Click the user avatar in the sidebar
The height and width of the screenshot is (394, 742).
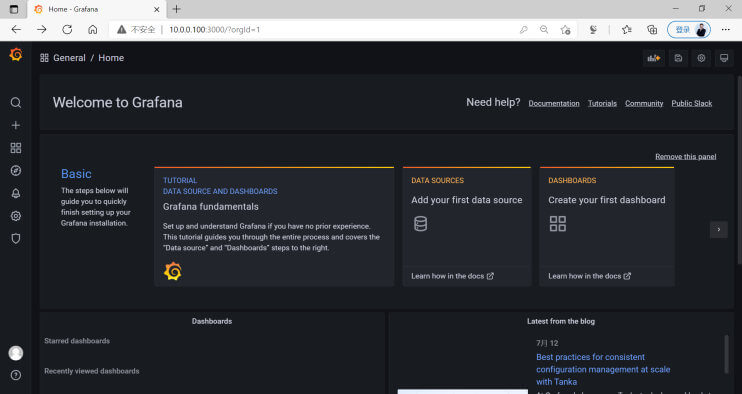pos(16,353)
